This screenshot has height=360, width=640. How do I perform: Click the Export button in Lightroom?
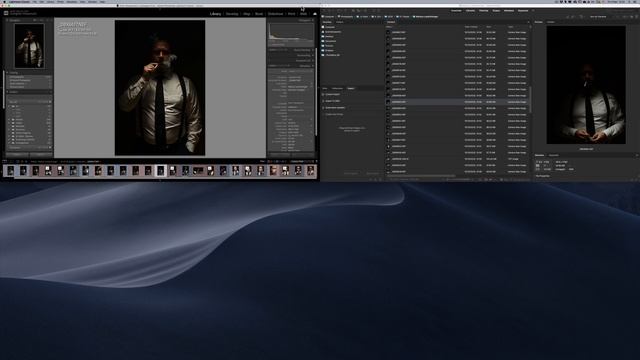(x=41, y=155)
